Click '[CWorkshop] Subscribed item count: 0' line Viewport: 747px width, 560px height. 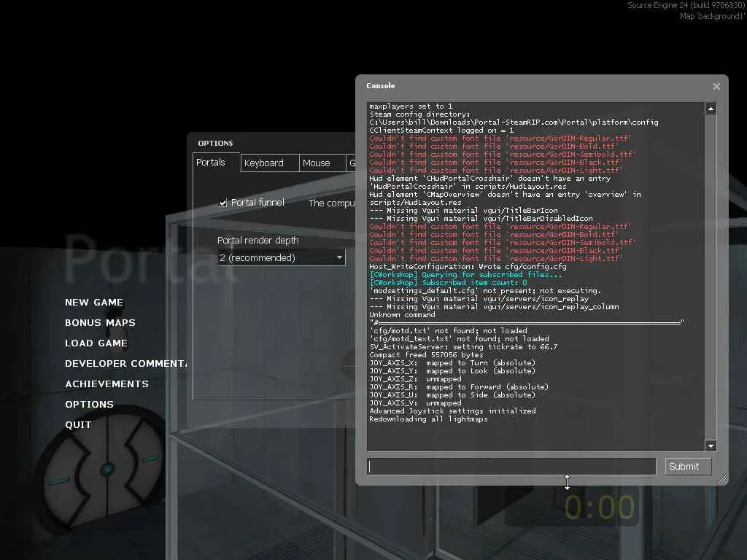449,282
